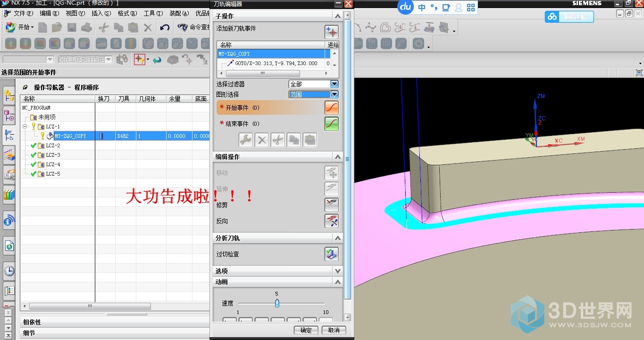
Task: Click the start event selection icon
Action: (332, 108)
